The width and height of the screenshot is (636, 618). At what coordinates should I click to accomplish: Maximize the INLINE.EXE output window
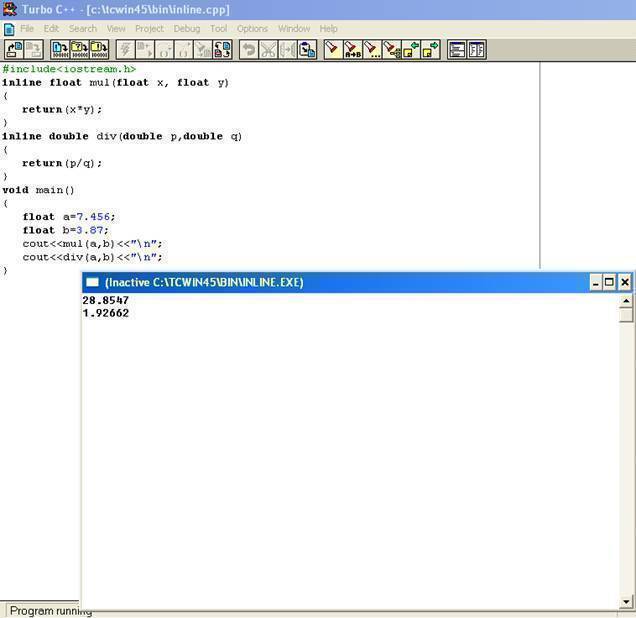click(x=609, y=282)
